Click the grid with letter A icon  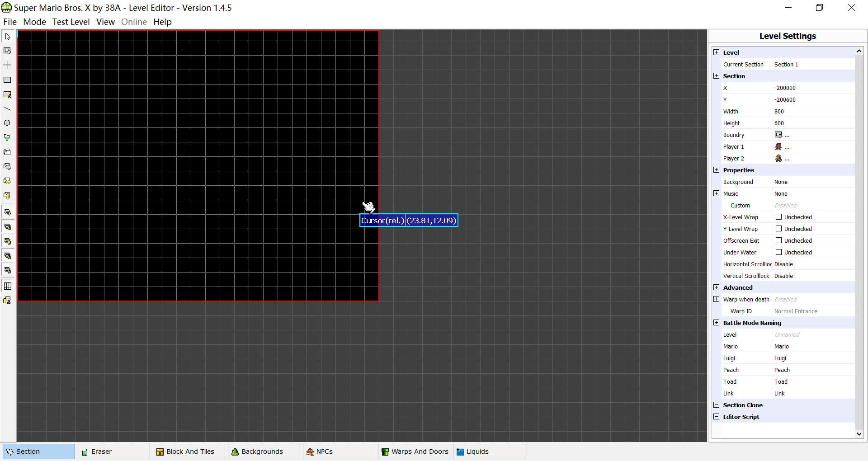pyautogui.click(x=8, y=300)
